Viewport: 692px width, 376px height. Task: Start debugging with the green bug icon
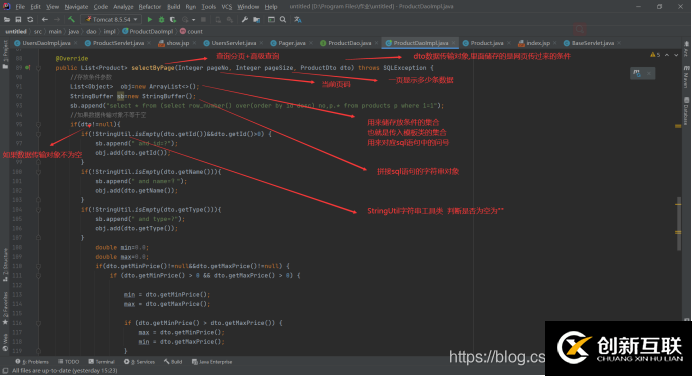162,19
